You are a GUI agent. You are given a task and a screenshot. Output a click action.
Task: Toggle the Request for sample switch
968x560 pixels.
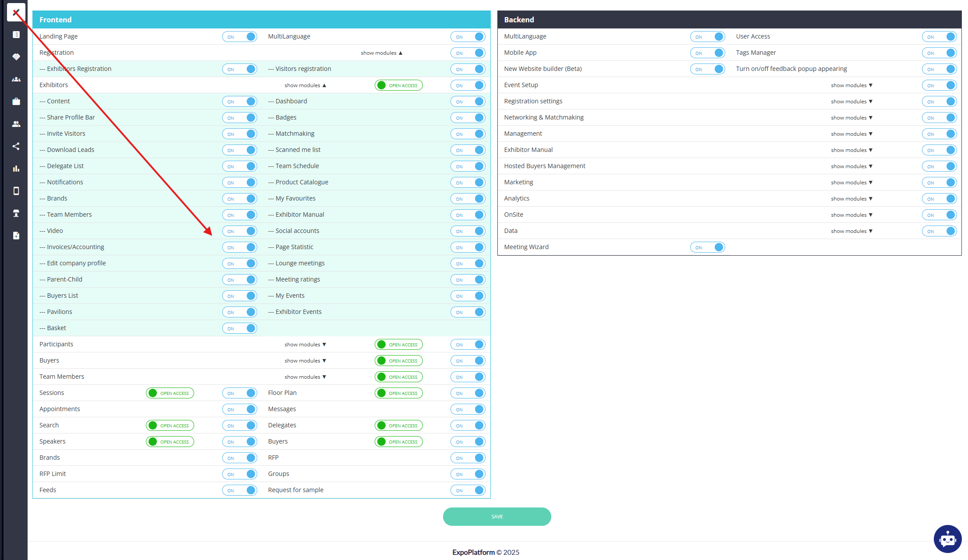click(x=468, y=490)
